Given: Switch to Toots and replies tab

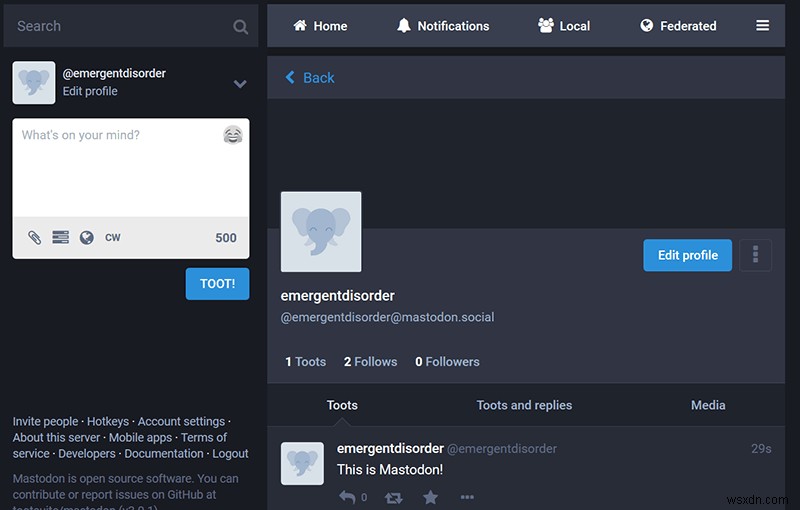Looking at the screenshot, I should (524, 405).
